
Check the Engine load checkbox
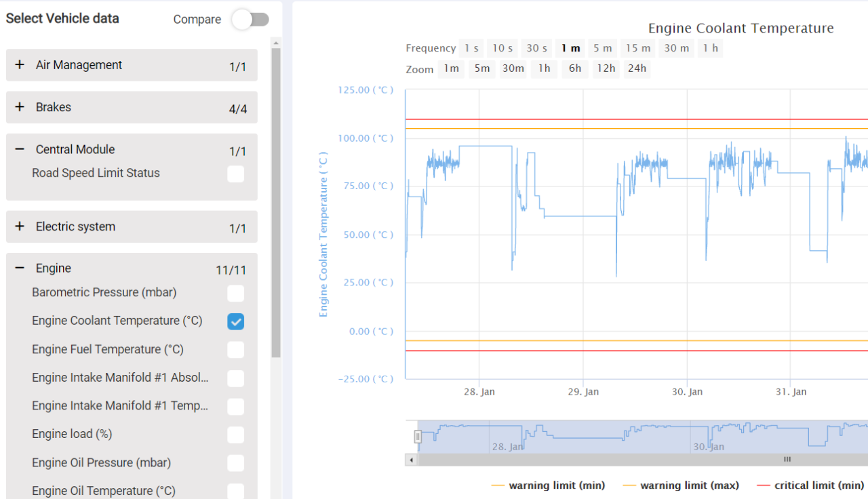(235, 434)
